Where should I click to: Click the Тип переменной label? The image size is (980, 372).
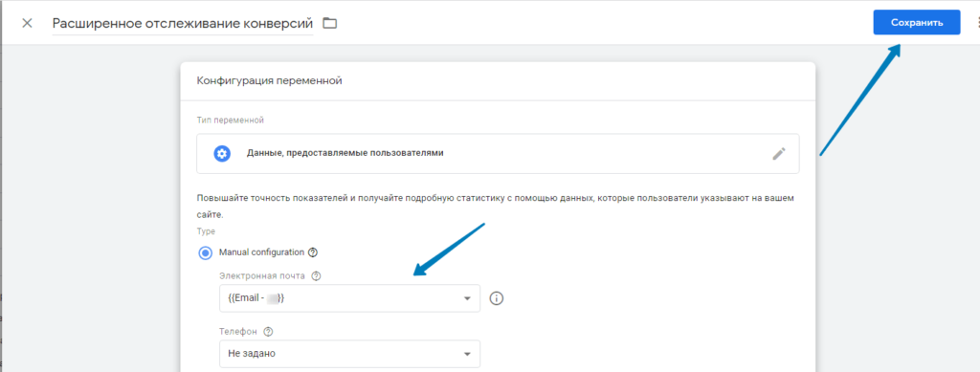tap(230, 120)
